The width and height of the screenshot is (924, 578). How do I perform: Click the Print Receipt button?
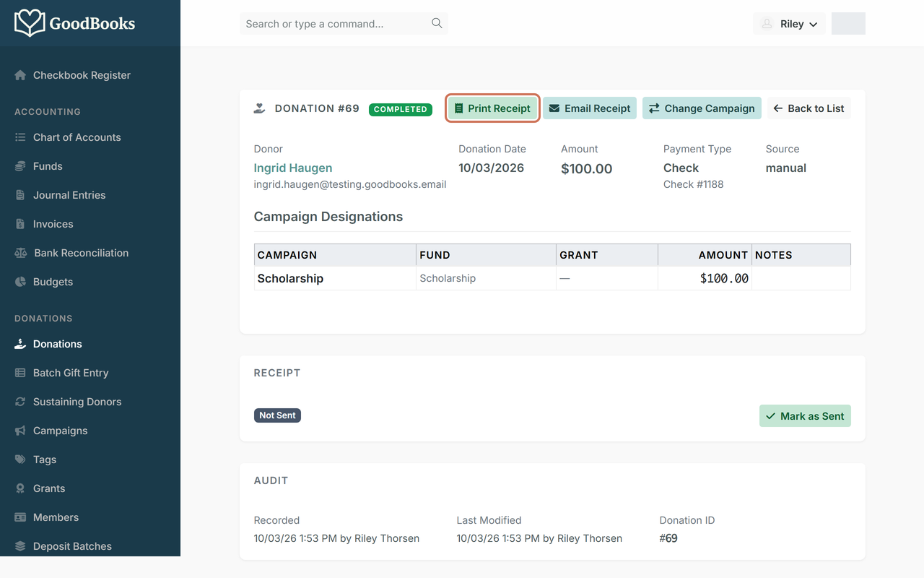click(492, 108)
